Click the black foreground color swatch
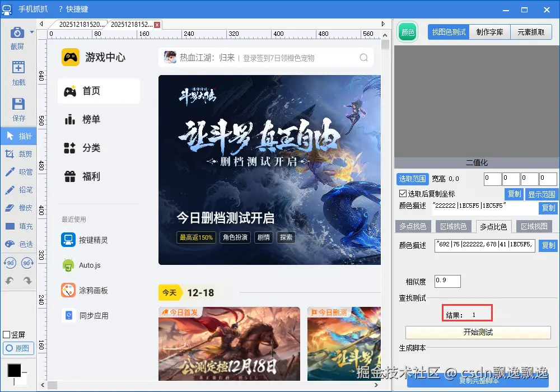The width and height of the screenshot is (560, 392). point(15,371)
